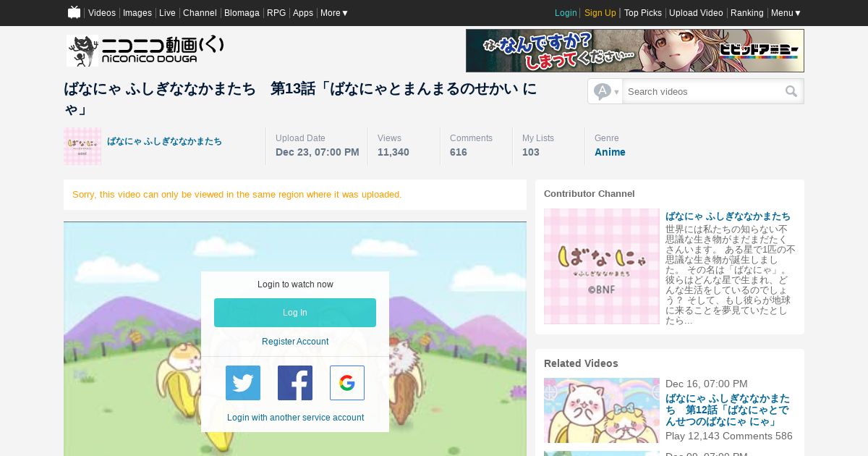Click the 'Dec 16, 07:00 PM' related video date
This screenshot has width=868, height=456.
(x=707, y=384)
